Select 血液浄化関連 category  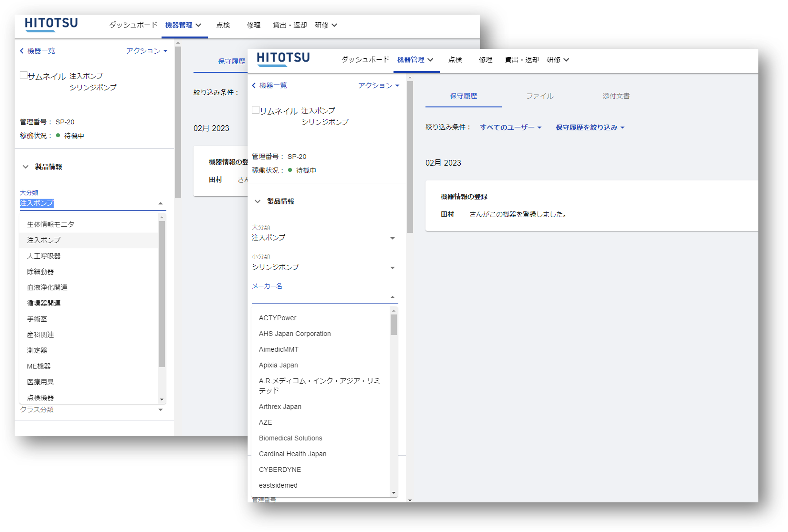pyautogui.click(x=89, y=288)
